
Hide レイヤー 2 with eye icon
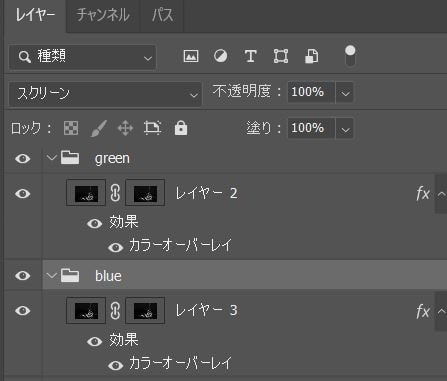pyautogui.click(x=23, y=193)
